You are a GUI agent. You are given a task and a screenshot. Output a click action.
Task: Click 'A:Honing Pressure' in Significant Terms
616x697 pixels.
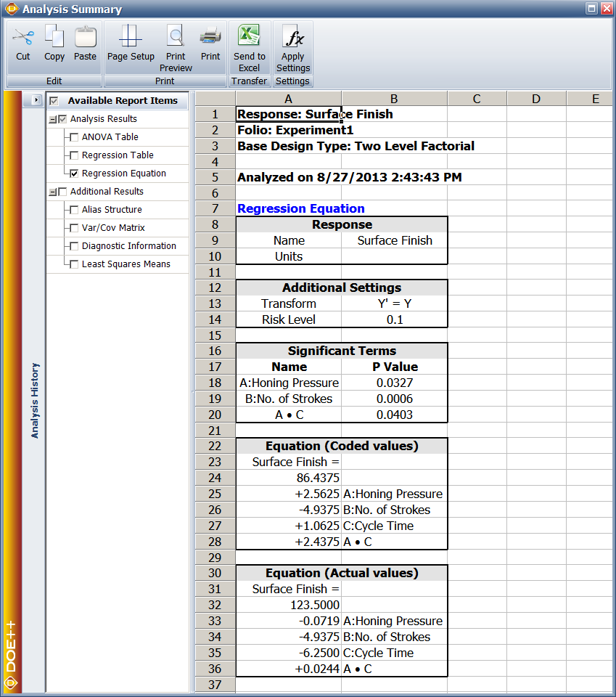click(x=289, y=383)
